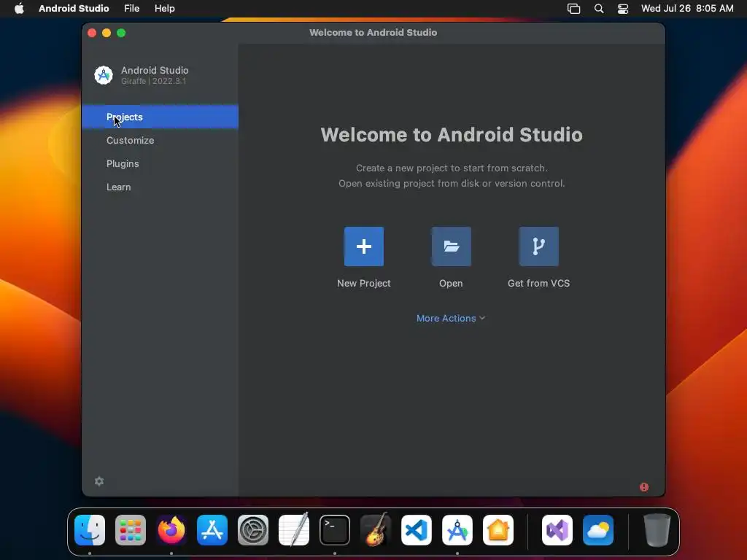Screen dimensions: 747x560
Task: Open TextEdit from the dock
Action: click(294, 530)
